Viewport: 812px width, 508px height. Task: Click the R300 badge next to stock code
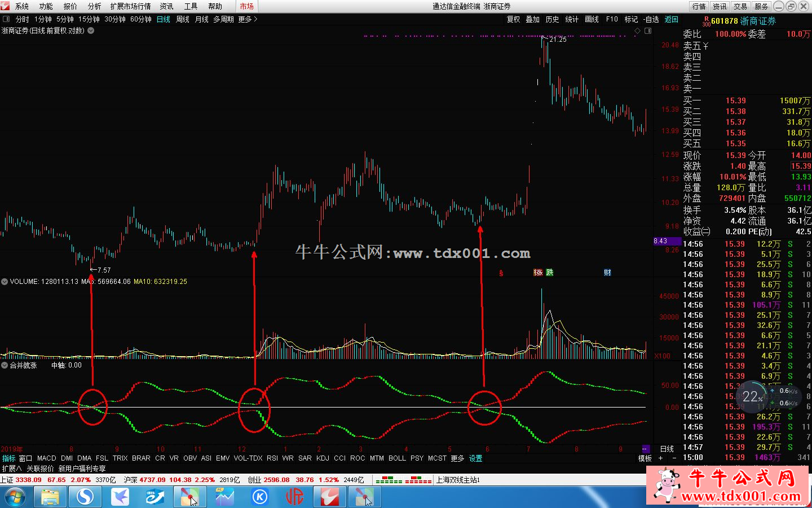(706, 21)
